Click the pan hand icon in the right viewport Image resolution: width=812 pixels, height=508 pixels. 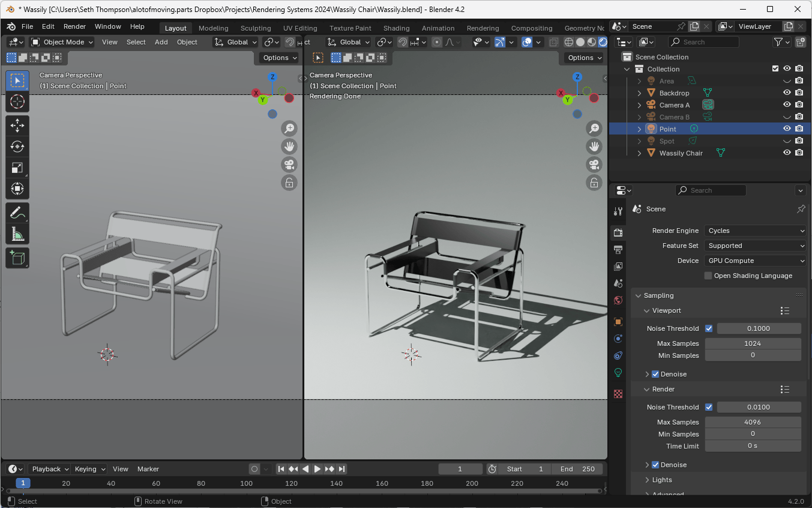[x=594, y=147]
